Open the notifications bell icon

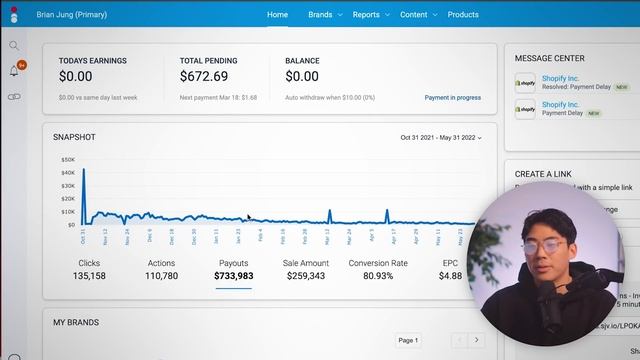click(14, 71)
